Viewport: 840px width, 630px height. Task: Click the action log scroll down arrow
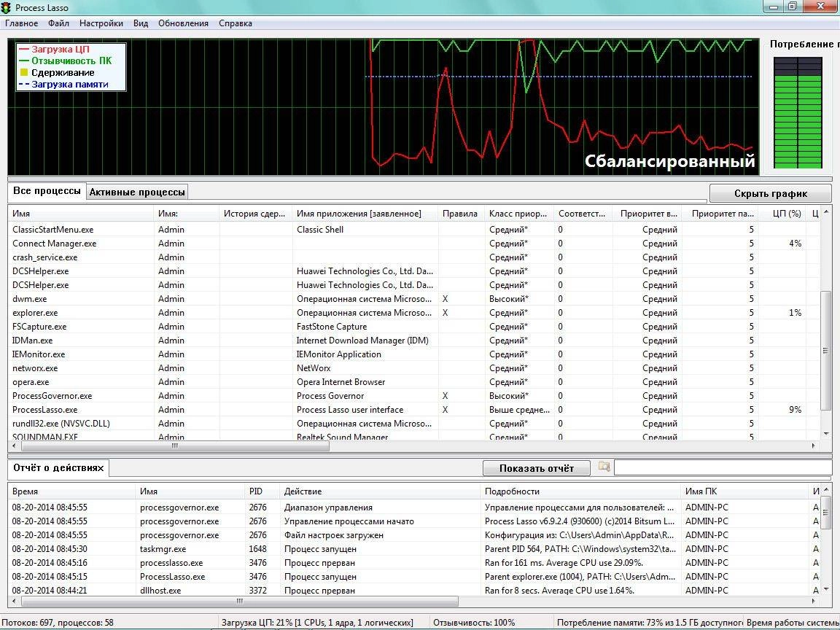(x=825, y=588)
